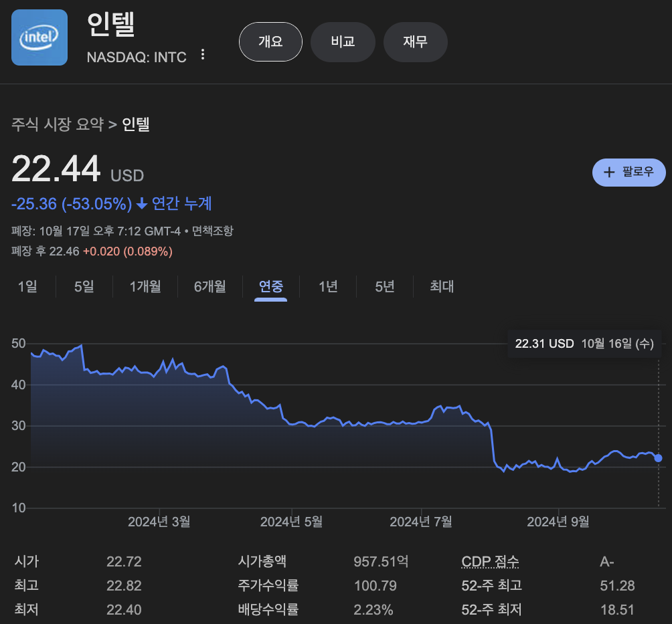Screen dimensions: 672x624
Task: Follow the stock with 팔로우 button
Action: click(628, 173)
